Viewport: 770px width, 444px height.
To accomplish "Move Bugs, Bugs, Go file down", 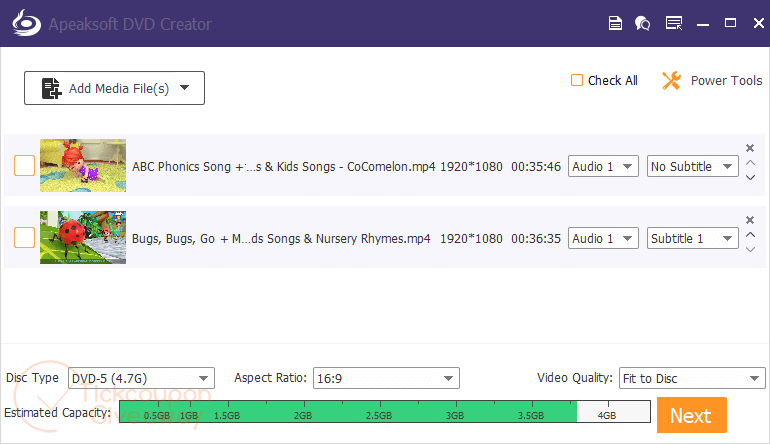I will [750, 250].
